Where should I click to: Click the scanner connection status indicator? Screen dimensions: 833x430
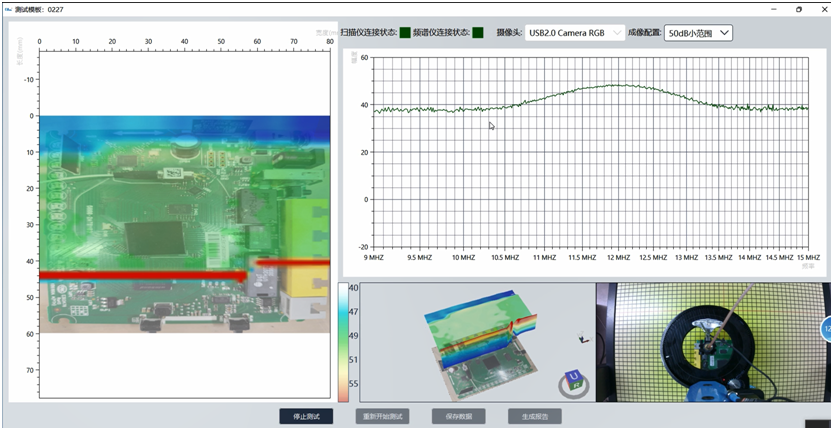[405, 33]
